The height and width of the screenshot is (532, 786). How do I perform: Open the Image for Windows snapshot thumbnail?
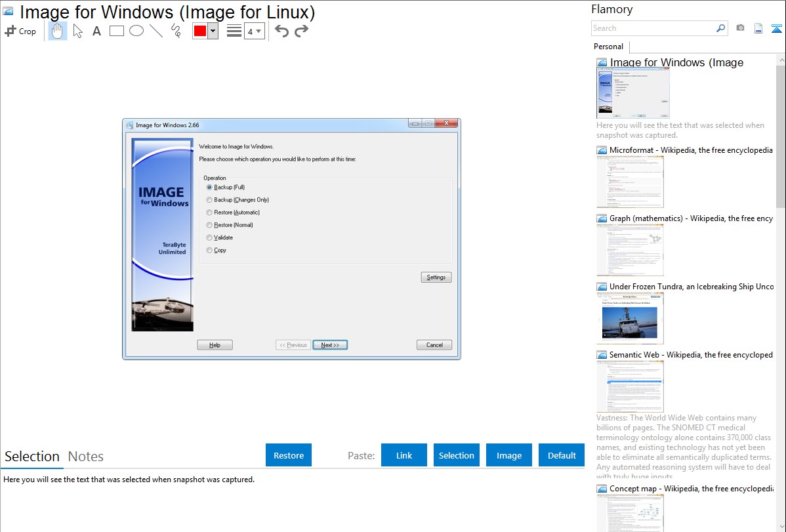click(x=633, y=93)
